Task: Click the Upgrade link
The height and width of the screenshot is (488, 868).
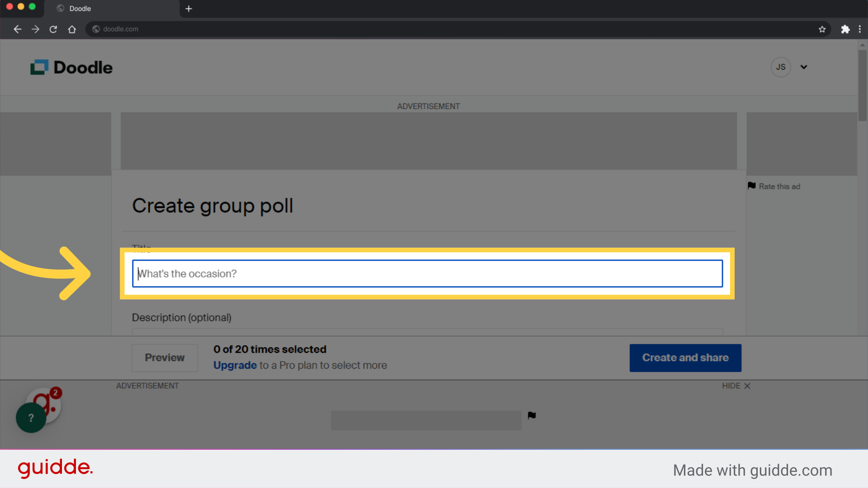Action: [x=235, y=365]
